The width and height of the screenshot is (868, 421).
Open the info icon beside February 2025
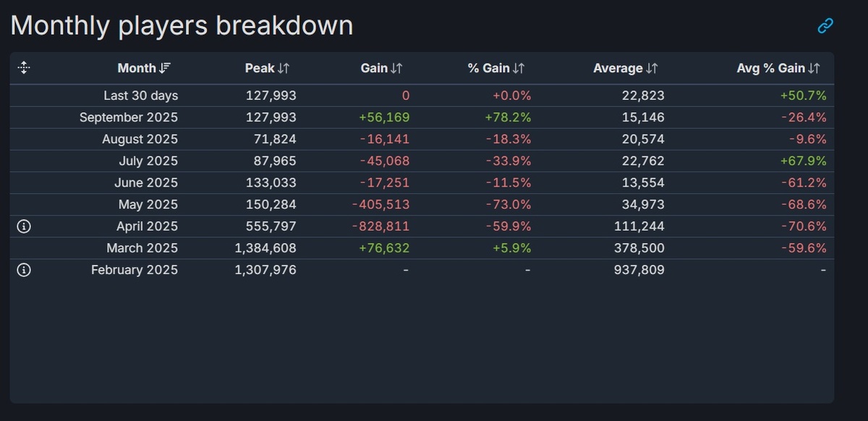24,270
